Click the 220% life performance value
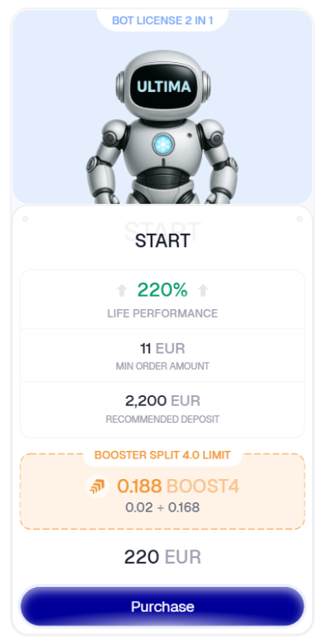Screen dimensions: 319x644 (162, 290)
